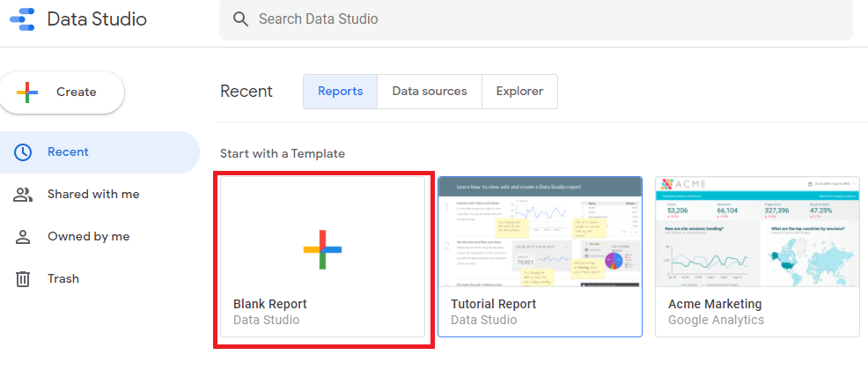The image size is (868, 377).
Task: Click the person icon for Owned by me
Action: pos(23,237)
